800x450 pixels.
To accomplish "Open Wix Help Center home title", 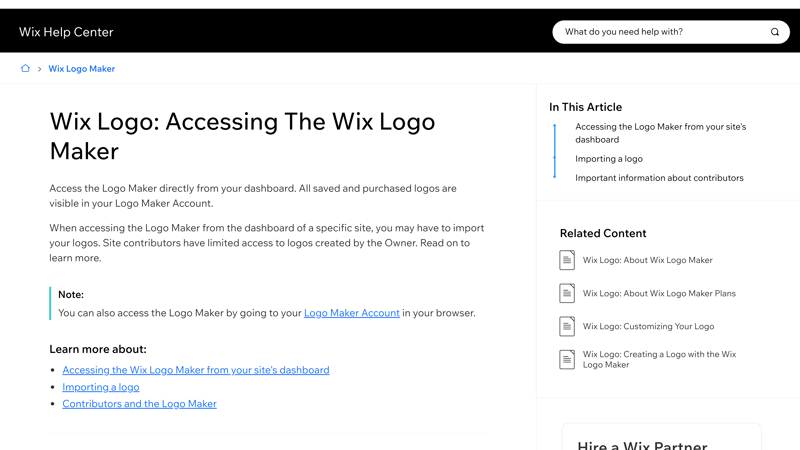I will pyautogui.click(x=66, y=32).
